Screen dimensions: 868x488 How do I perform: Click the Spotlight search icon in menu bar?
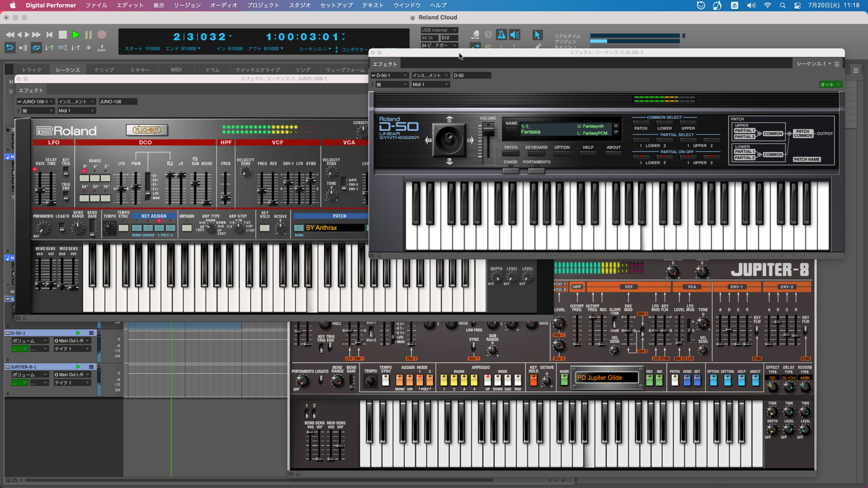(783, 5)
